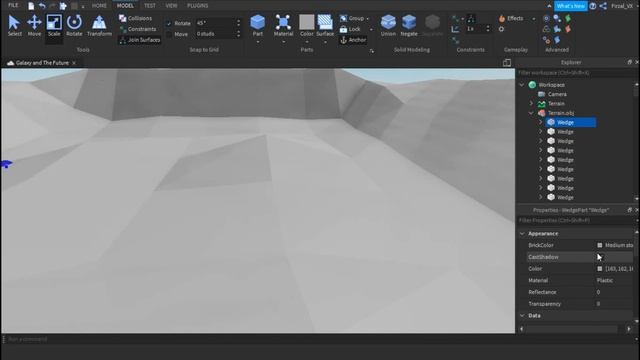This screenshot has width=640, height=360.
Task: Activate the Move tool
Action: click(x=34, y=25)
